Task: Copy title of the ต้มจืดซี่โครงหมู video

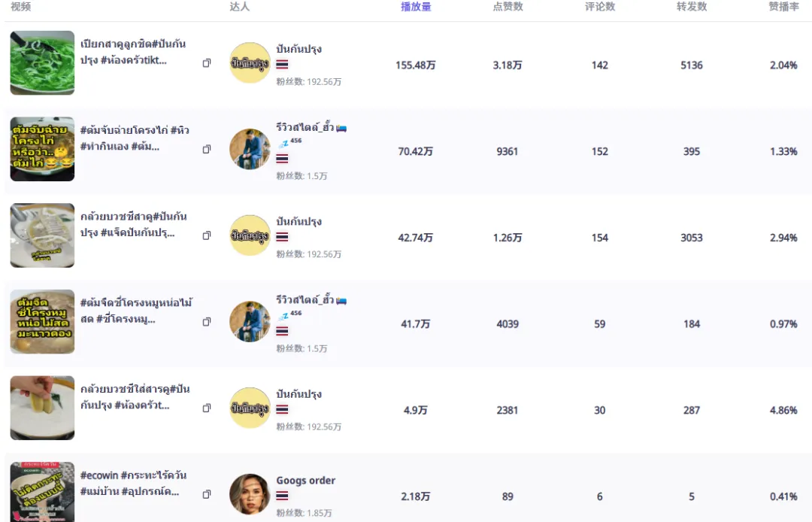Action: pos(207,322)
